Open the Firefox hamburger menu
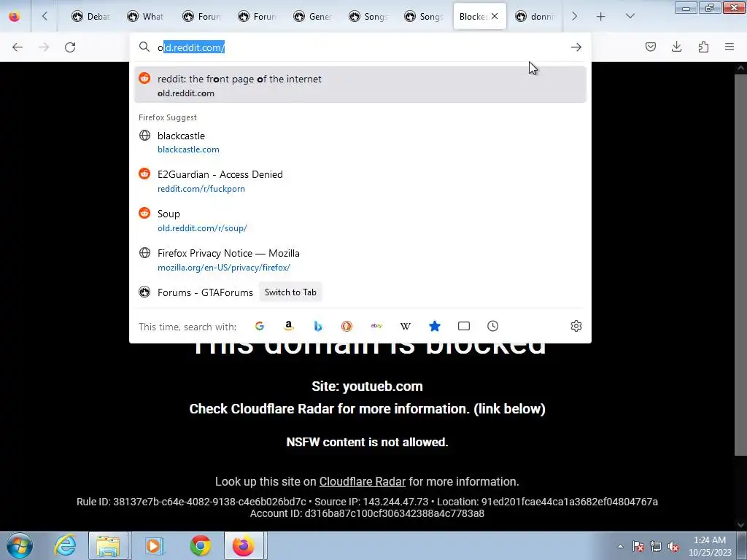This screenshot has width=747, height=560. pyautogui.click(x=729, y=47)
